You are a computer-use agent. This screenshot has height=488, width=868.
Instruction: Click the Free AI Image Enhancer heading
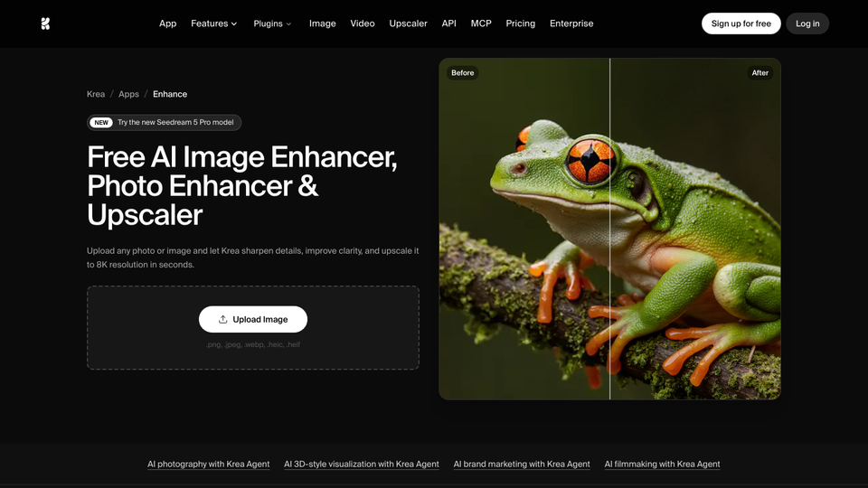[242, 186]
